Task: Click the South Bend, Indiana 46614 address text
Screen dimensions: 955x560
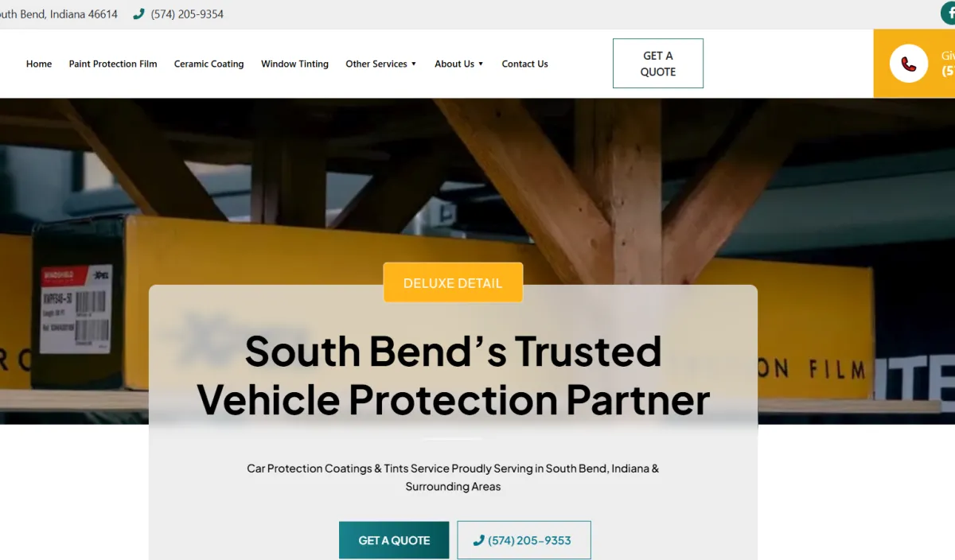Action: point(59,14)
